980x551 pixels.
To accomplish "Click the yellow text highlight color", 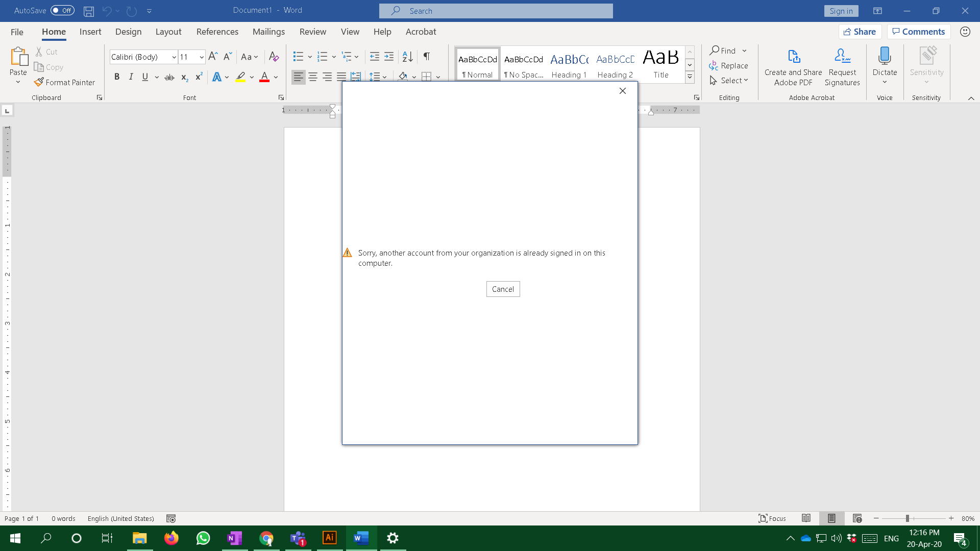I will 240,77.
